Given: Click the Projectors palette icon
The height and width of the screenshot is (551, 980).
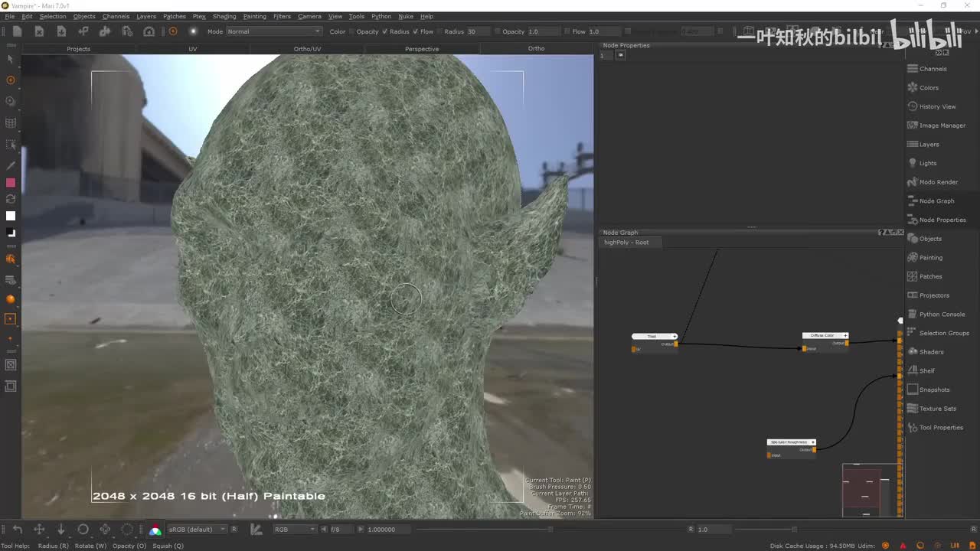Looking at the screenshot, I should pyautogui.click(x=913, y=295).
